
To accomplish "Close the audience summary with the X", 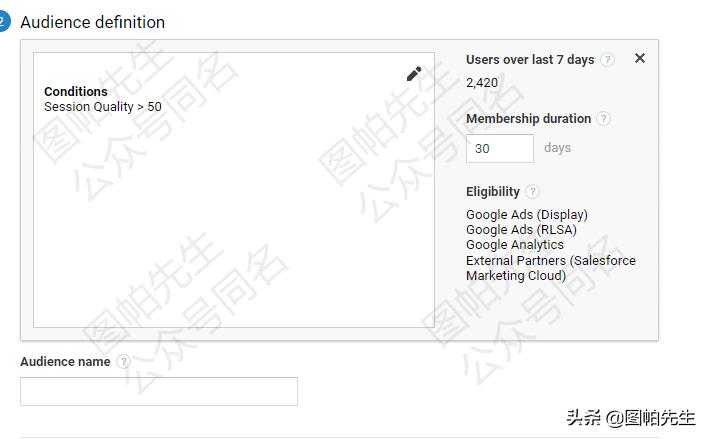I will click(640, 58).
